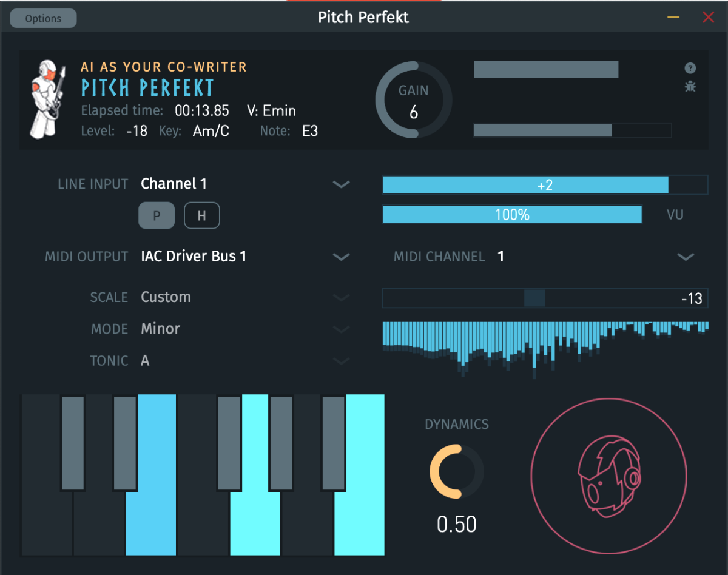Minimize the Pitch Perfekt window
The width and height of the screenshot is (728, 575).
tap(673, 18)
